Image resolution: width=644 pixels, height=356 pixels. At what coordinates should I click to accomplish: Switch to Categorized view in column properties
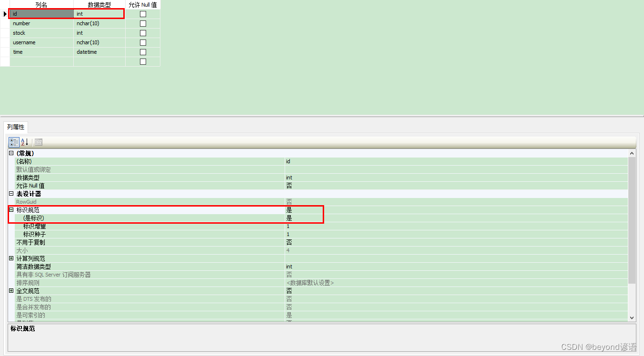[14, 142]
